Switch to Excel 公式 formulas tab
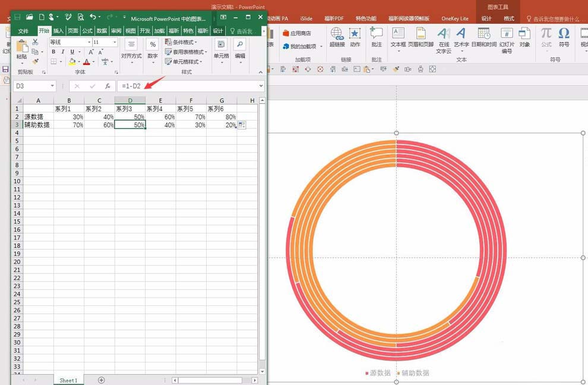This screenshot has height=385, width=588. (87, 31)
